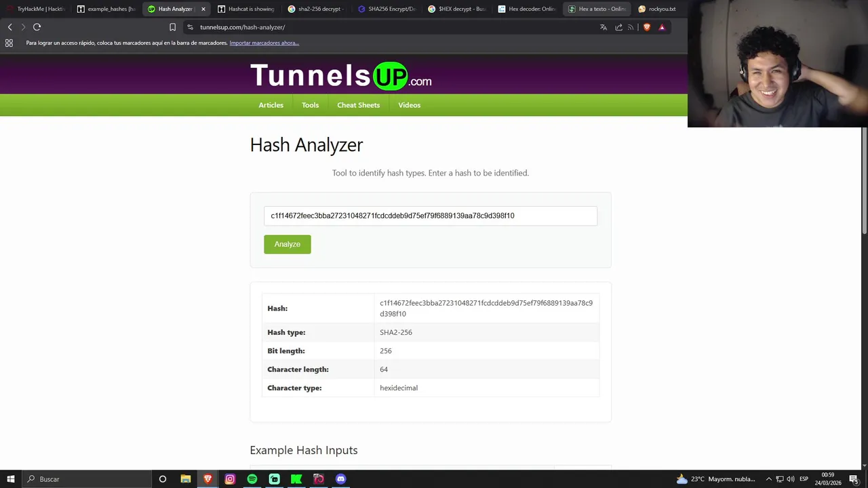Image resolution: width=868 pixels, height=488 pixels.
Task: Close the Hash Analyzer tab
Action: coord(203,9)
